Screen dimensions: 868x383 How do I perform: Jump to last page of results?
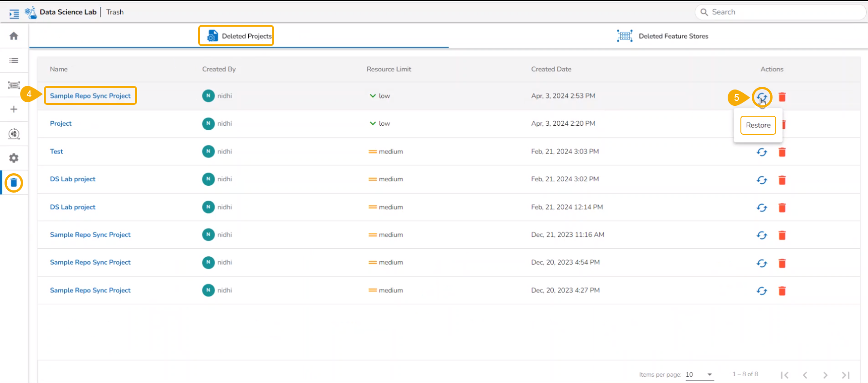pyautogui.click(x=846, y=375)
